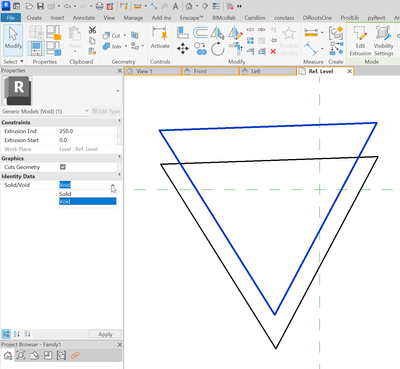The image size is (400, 369).
Task: Click the orange link icon in Project Browser
Action: point(75,355)
